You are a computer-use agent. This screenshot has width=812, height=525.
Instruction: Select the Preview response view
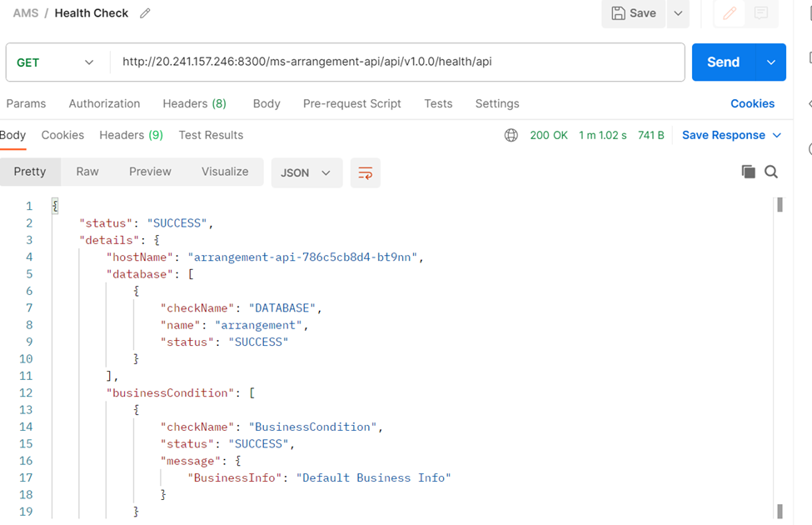(x=150, y=172)
